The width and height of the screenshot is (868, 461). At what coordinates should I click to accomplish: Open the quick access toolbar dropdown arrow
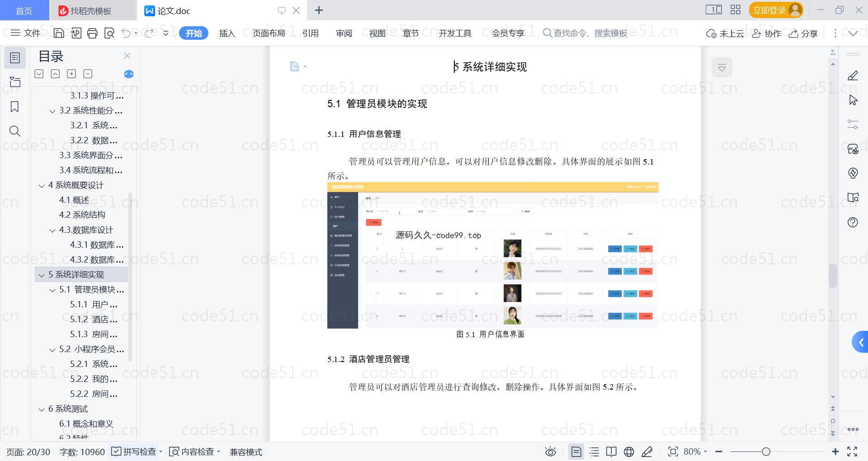165,33
